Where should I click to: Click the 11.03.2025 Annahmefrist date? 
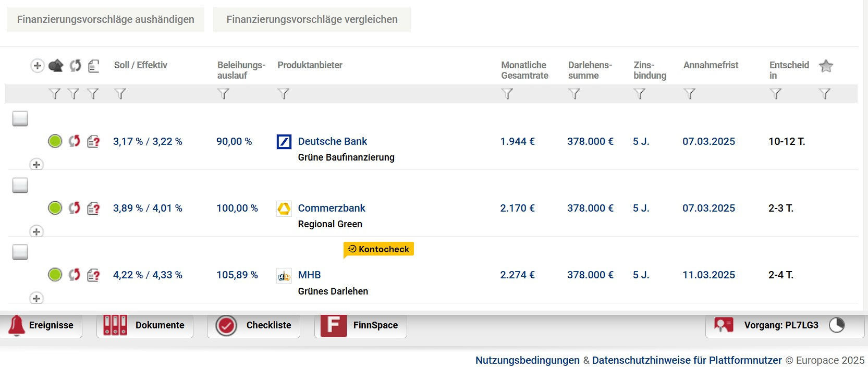tap(709, 275)
